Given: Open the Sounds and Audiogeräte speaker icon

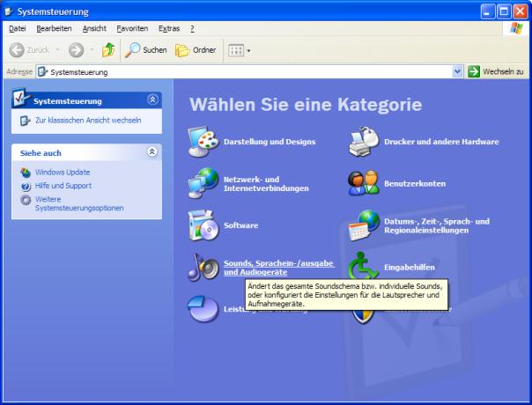Looking at the screenshot, I should pyautogui.click(x=203, y=267).
